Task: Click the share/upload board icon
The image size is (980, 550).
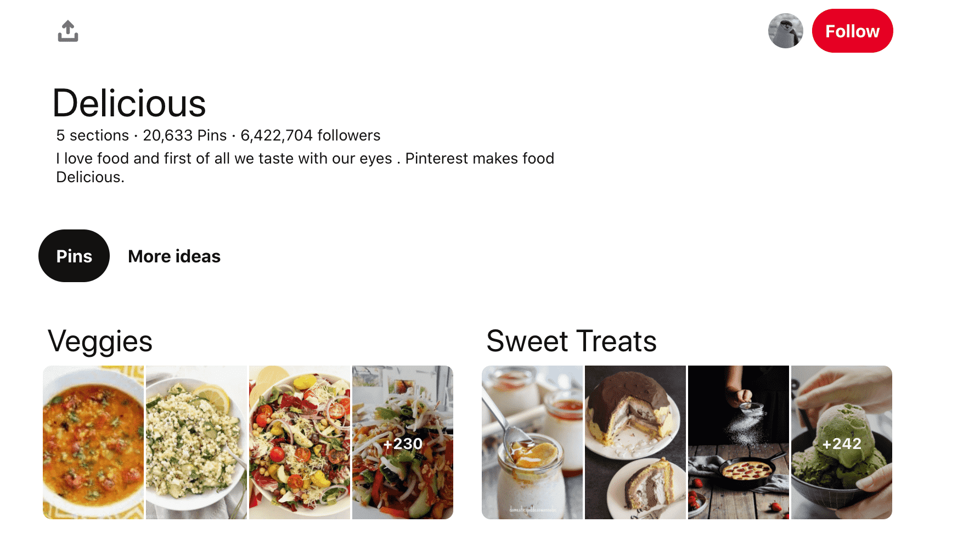Action: tap(68, 31)
